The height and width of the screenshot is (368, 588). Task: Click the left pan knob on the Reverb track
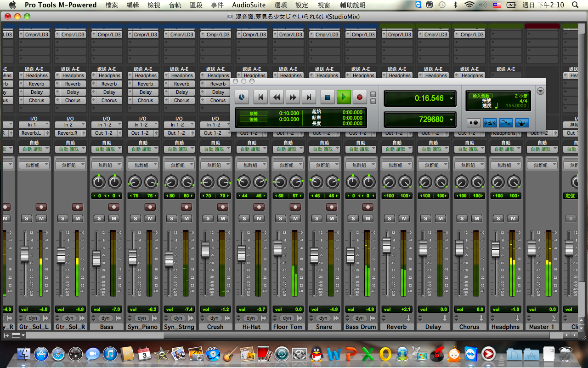(389, 182)
